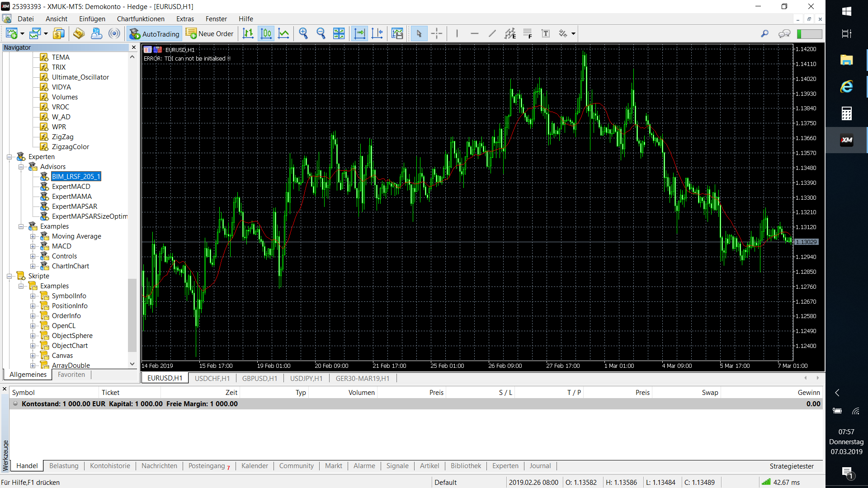Image resolution: width=868 pixels, height=488 pixels.
Task: Toggle chart auto scroll icon
Action: coord(359,33)
